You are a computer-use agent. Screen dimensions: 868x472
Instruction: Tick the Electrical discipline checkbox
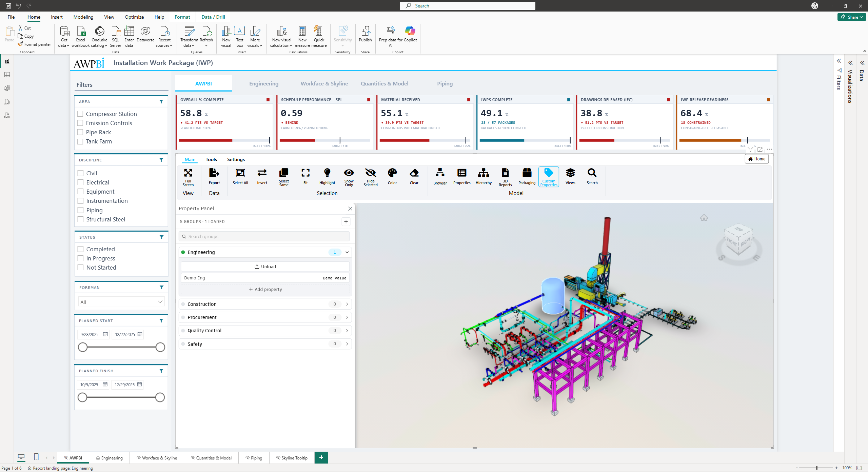[x=81, y=182]
